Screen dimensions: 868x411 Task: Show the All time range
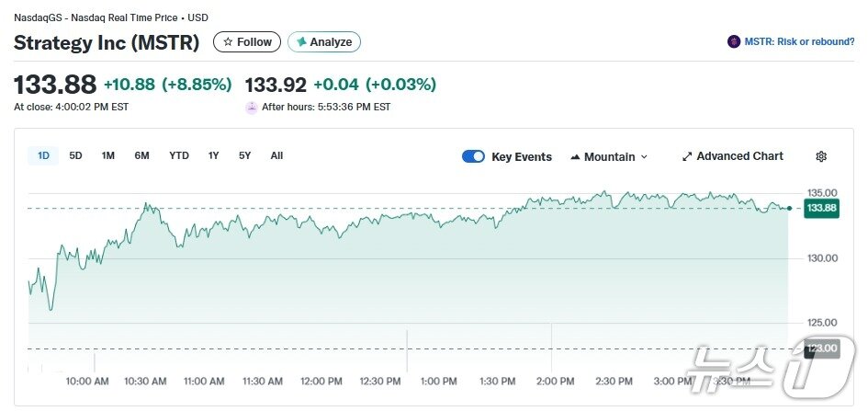coord(276,156)
